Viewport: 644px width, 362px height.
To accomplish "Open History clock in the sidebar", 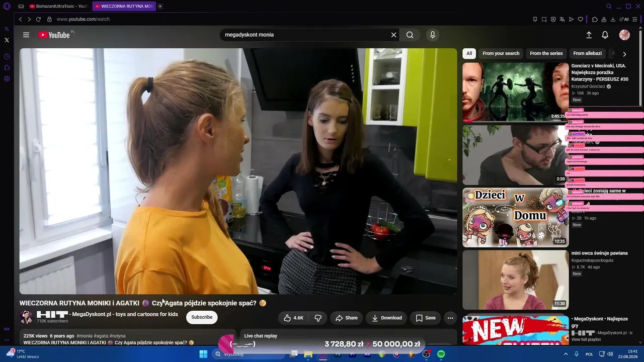I will coord(7,56).
